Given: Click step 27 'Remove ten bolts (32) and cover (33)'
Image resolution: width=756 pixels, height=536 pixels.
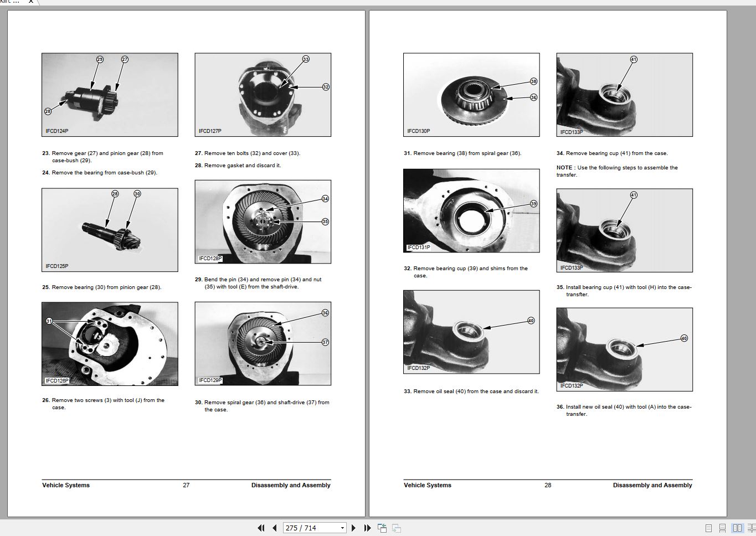Looking at the screenshot, I should click(248, 153).
